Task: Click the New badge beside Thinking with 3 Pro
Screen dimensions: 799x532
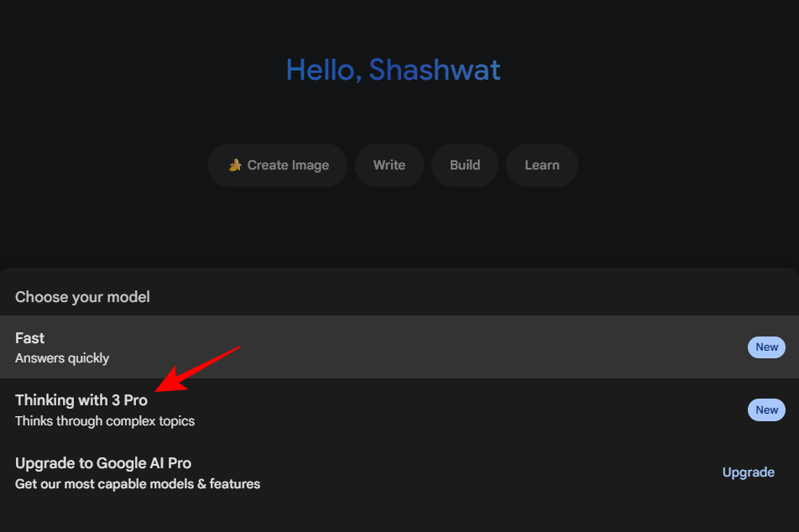Action: (x=766, y=410)
